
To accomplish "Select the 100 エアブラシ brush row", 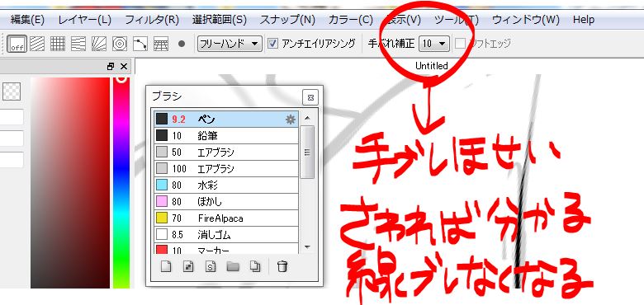I will [226, 169].
